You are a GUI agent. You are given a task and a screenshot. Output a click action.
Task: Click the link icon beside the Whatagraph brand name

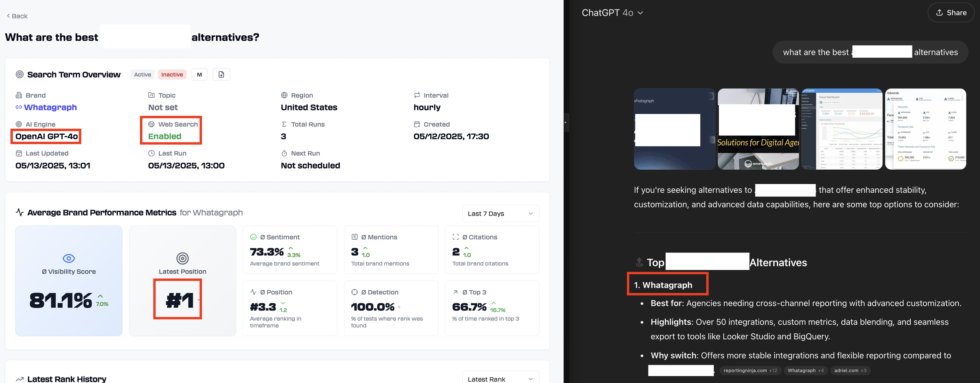click(18, 107)
